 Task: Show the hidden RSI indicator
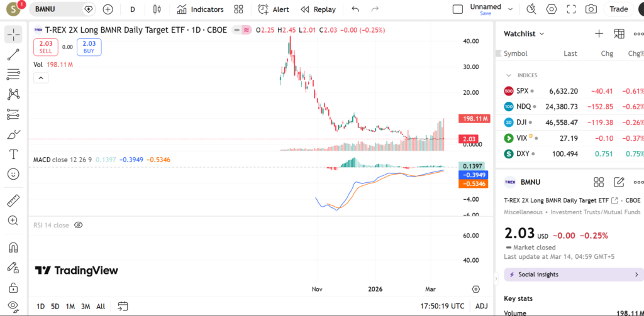pyautogui.click(x=79, y=225)
